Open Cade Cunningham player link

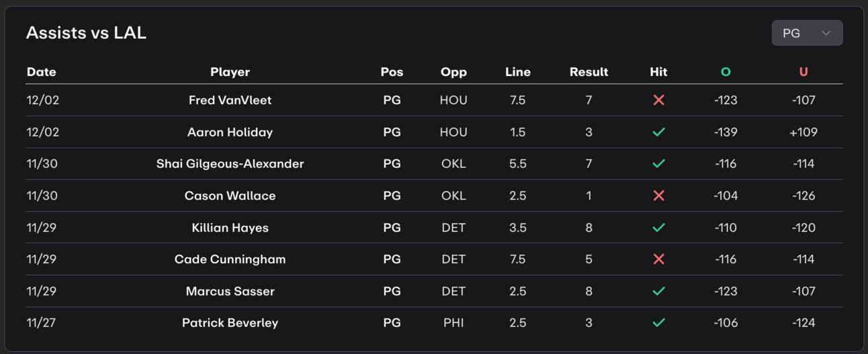tap(230, 259)
